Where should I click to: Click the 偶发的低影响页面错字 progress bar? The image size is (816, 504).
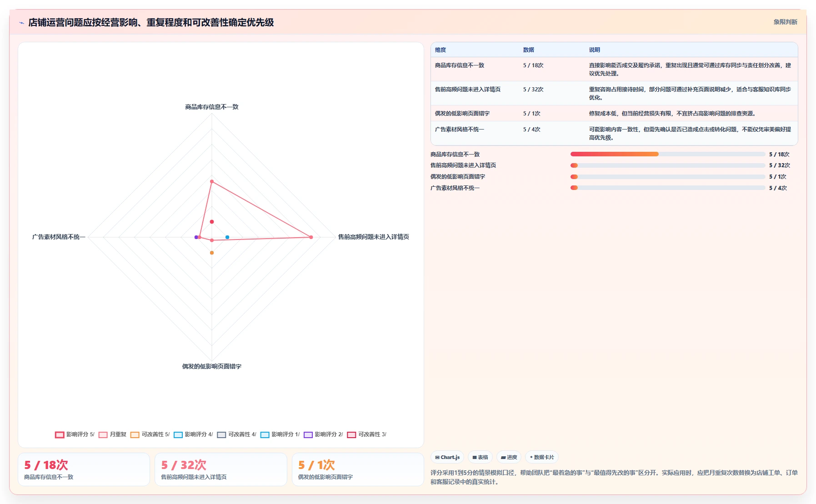pyautogui.click(x=668, y=177)
